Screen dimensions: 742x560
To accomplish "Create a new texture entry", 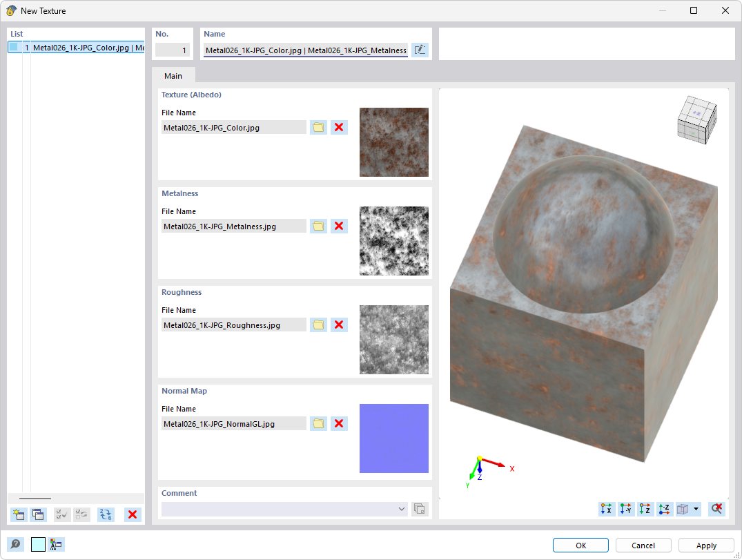I will coord(19,514).
